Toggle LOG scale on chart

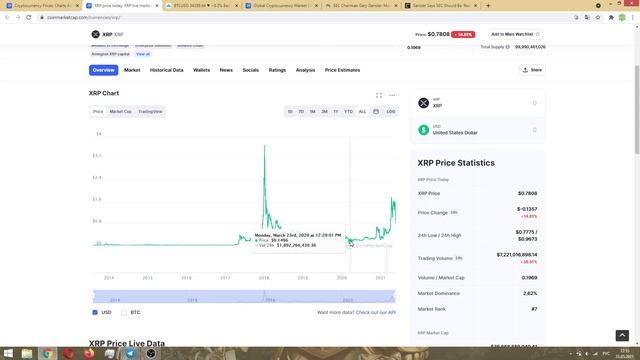391,111
